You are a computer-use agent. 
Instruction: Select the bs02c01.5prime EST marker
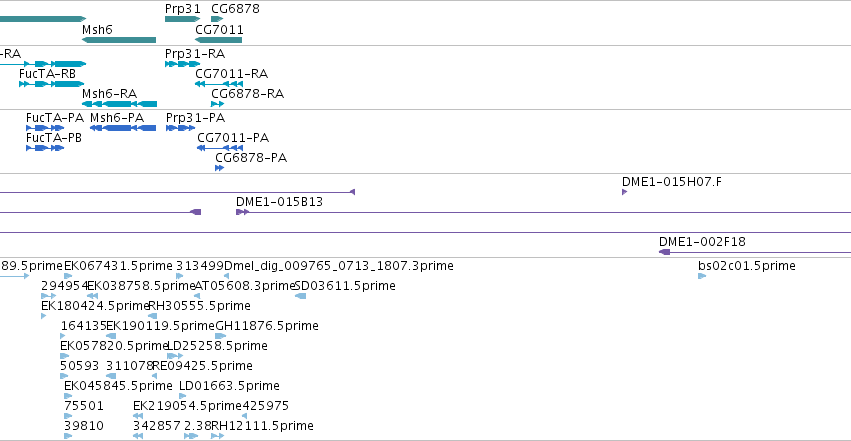click(x=702, y=276)
